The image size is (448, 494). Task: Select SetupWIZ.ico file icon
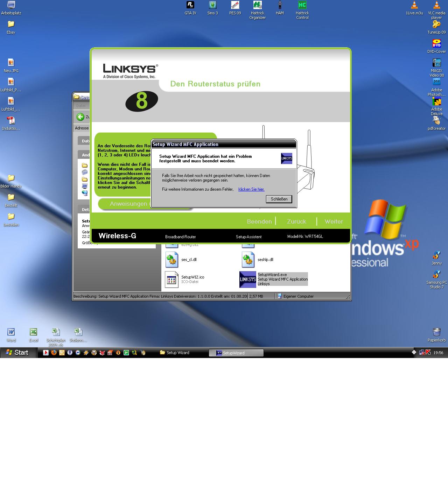(x=171, y=279)
